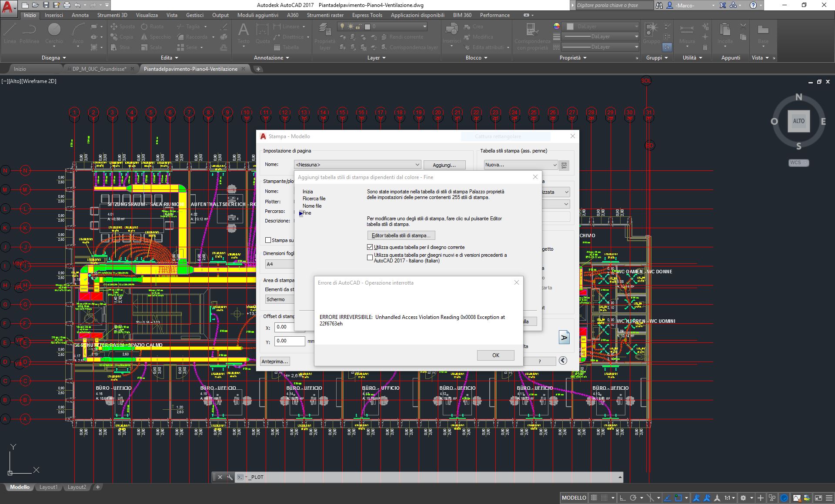Click Editor tabella stili di stampa button
The height and width of the screenshot is (504, 835).
pos(401,235)
